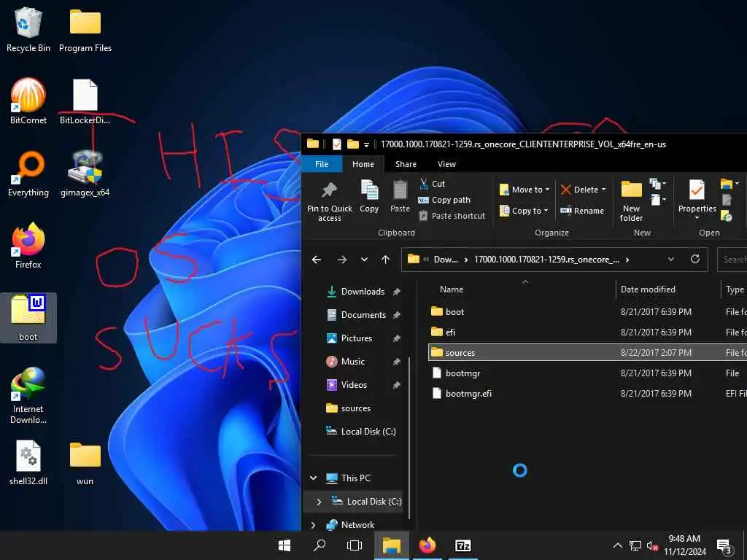Screen dimensions: 747x560
Task: Click the Copy ribbon button
Action: pos(369,196)
